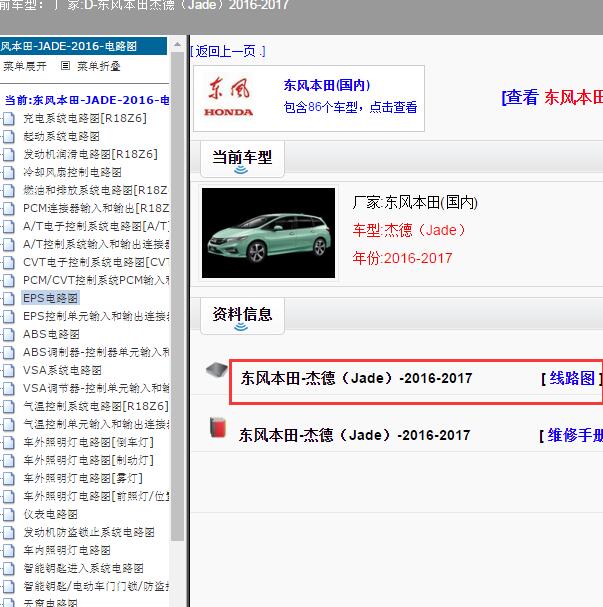Open the 线路图 wiring diagram link
603x607 pixels.
pos(572,378)
